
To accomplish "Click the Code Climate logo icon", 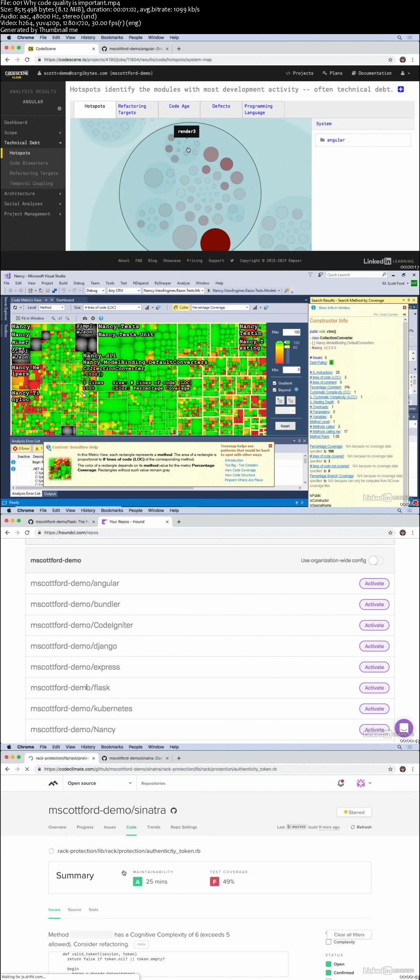I will tap(53, 783).
